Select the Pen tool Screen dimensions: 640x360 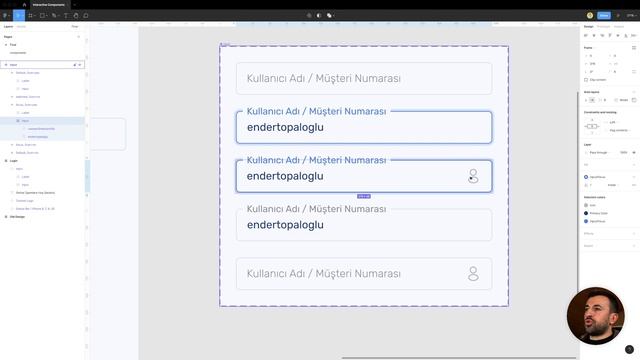(54, 16)
